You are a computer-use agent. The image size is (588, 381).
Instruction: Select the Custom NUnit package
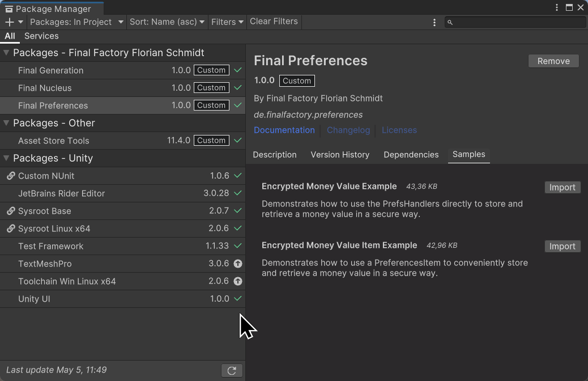point(122,176)
